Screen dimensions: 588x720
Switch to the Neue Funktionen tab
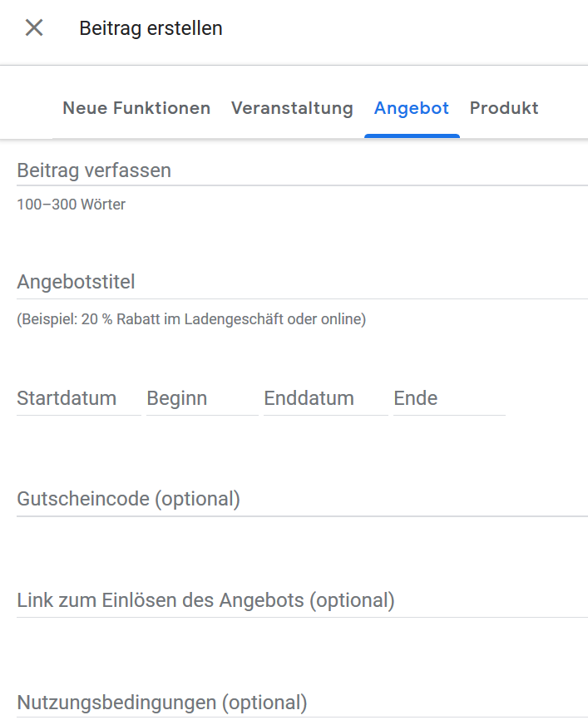click(x=136, y=108)
